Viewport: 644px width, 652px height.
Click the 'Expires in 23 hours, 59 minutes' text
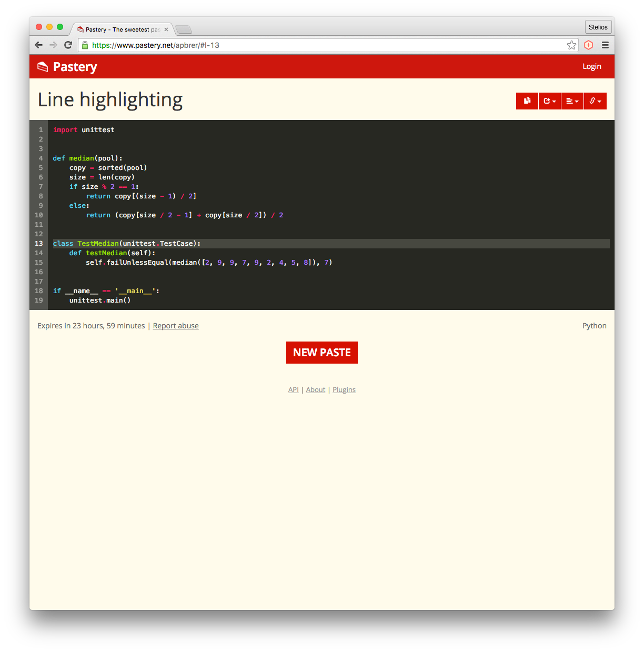[91, 326]
